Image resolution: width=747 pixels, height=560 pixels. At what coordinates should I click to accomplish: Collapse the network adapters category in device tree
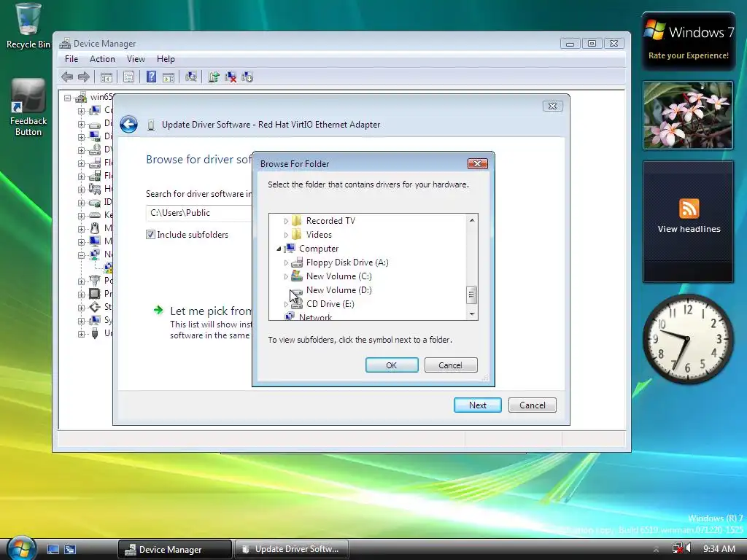(81, 254)
